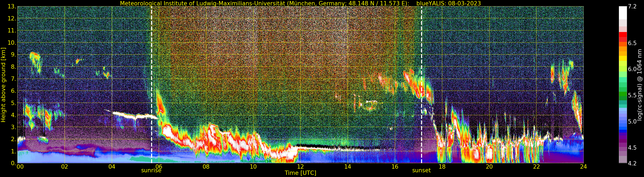Click the time axis tick label '04'

coord(112,167)
